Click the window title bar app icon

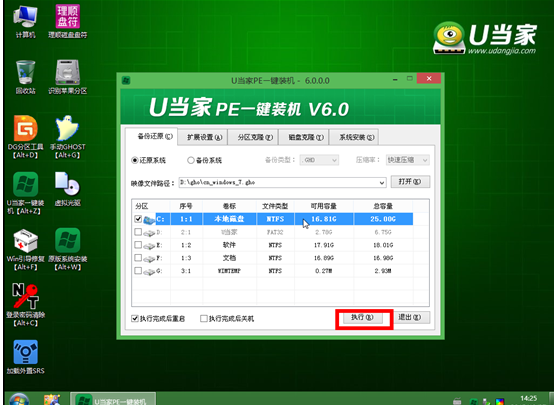click(x=126, y=80)
